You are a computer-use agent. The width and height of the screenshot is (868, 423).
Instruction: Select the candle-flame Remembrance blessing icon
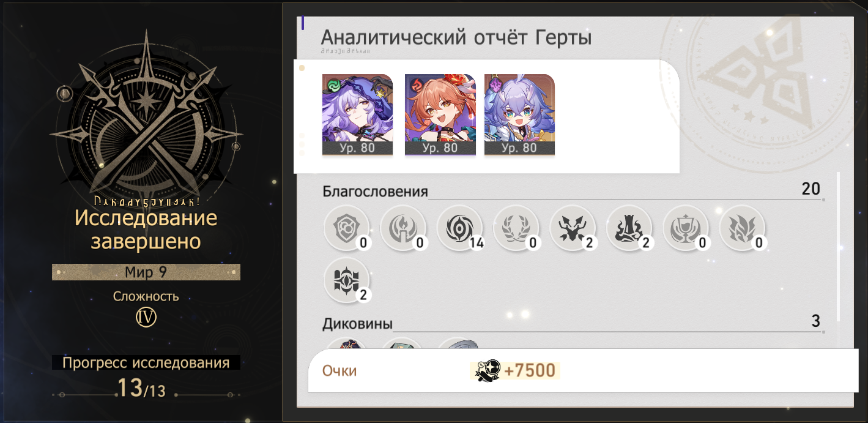pyautogui.click(x=403, y=228)
